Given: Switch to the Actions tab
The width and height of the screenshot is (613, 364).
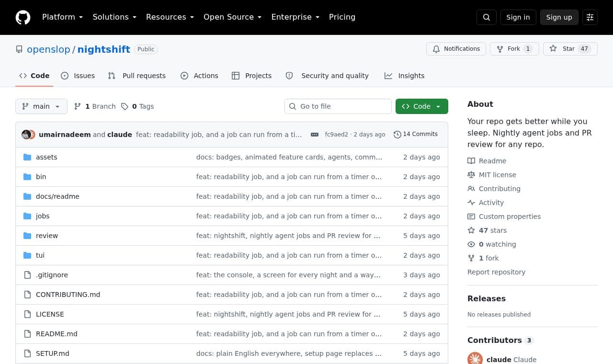Looking at the screenshot, I should [199, 76].
